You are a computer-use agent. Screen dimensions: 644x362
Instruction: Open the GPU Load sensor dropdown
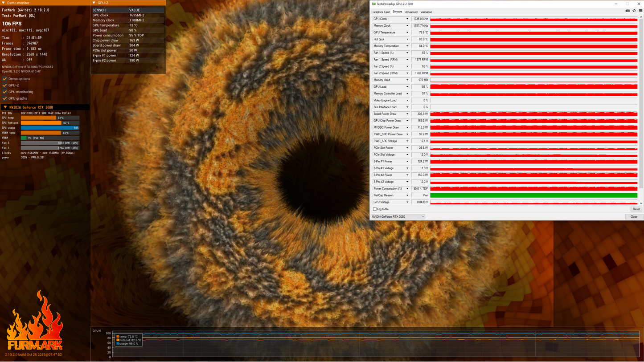coord(407,87)
